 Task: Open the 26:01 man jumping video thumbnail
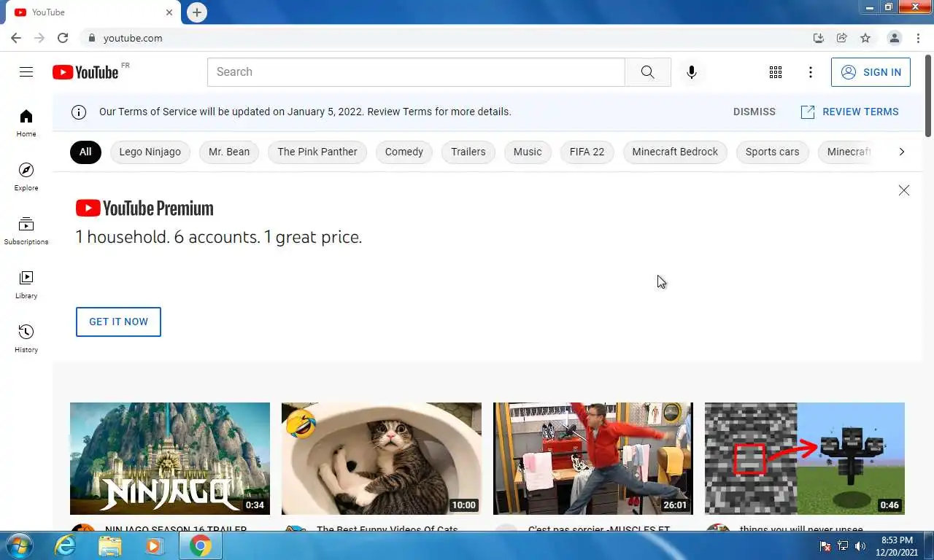click(593, 459)
